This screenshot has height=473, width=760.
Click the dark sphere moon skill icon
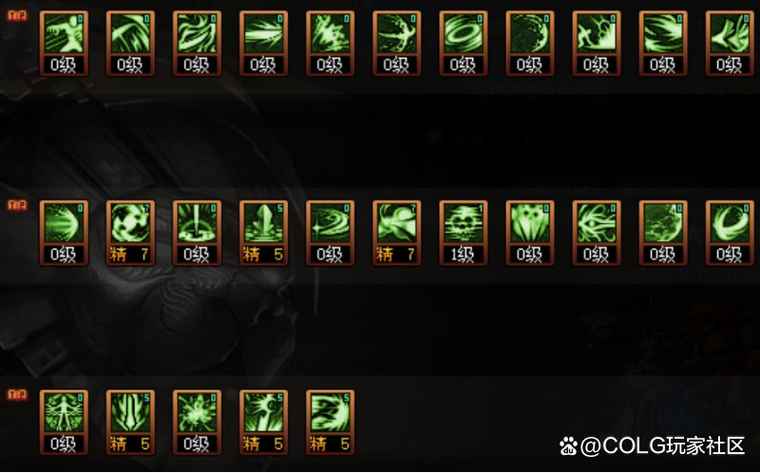(530, 43)
